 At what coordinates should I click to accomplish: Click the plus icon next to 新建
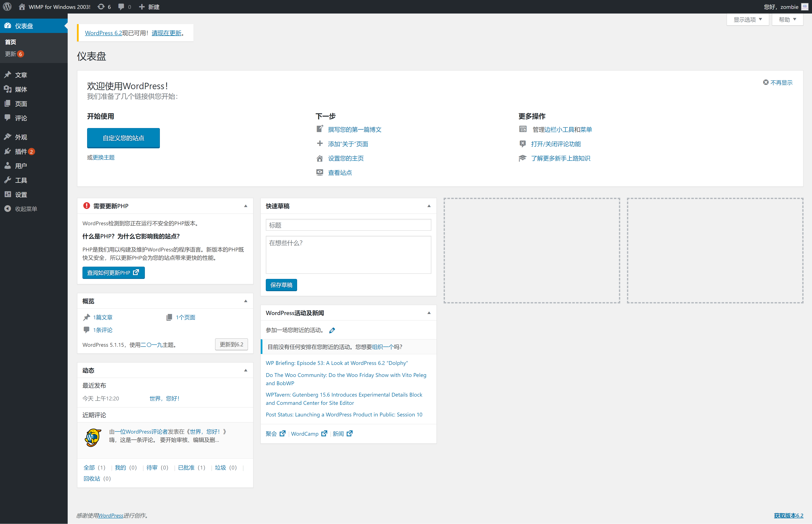click(x=142, y=7)
